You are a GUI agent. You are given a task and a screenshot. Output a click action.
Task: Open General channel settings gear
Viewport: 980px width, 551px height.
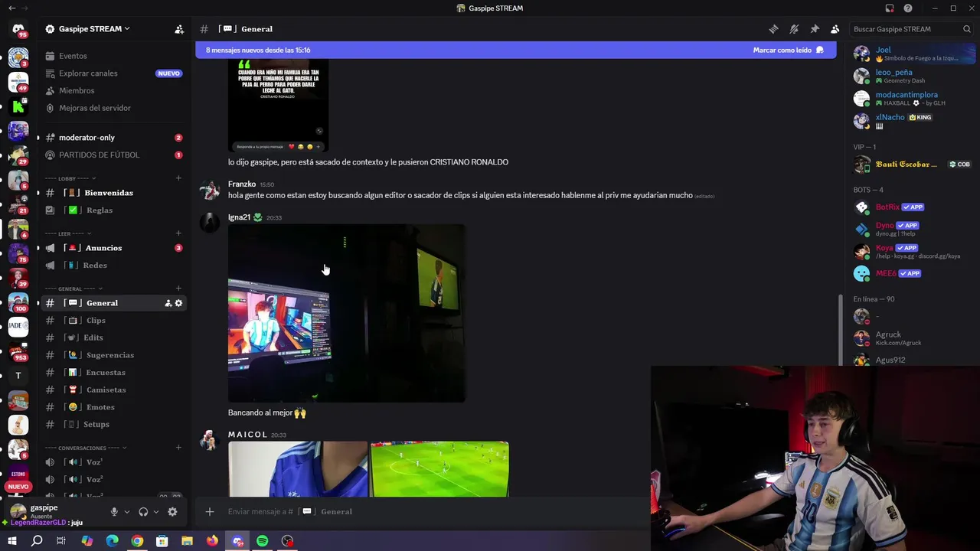[178, 303]
